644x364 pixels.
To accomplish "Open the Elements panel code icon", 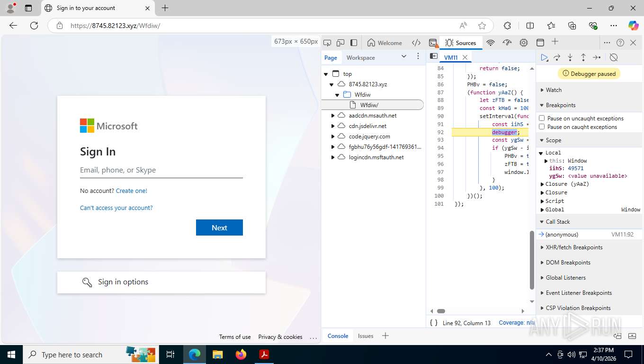I will point(416,43).
